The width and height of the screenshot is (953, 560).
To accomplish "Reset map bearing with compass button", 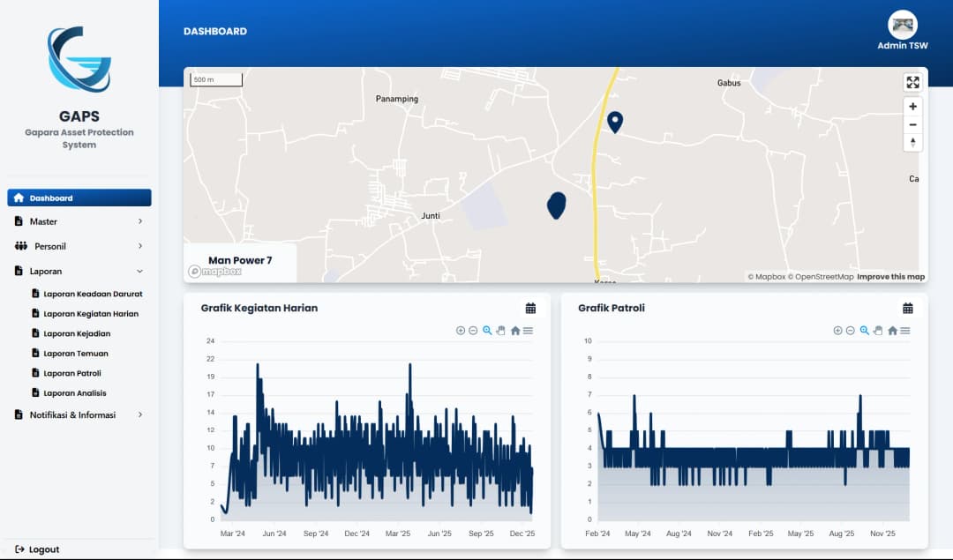I will coord(912,142).
